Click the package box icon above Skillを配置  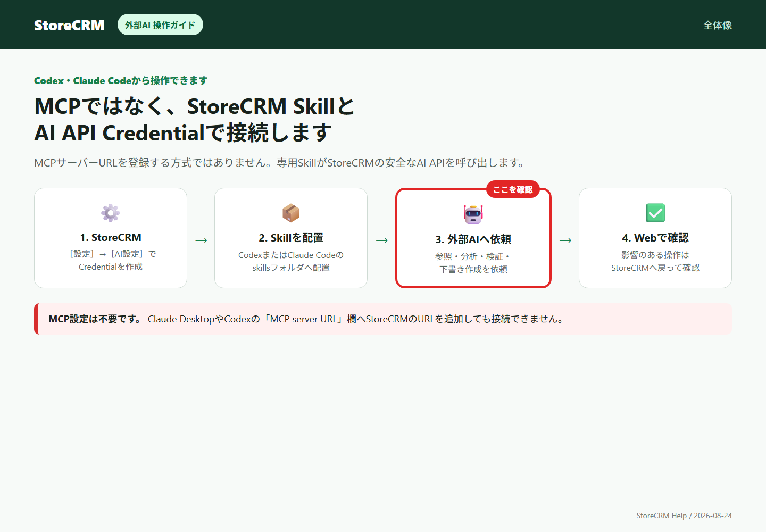(x=291, y=213)
